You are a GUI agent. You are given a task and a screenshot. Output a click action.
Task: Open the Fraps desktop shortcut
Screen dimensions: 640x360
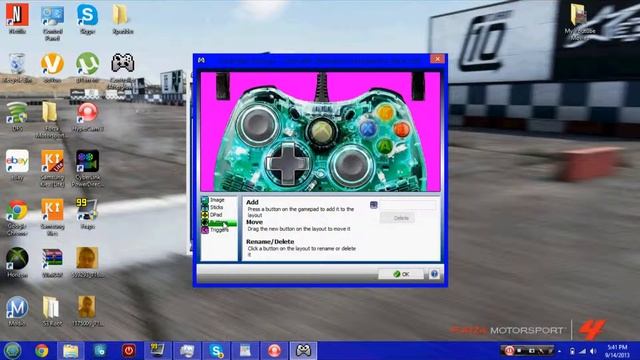point(87,214)
